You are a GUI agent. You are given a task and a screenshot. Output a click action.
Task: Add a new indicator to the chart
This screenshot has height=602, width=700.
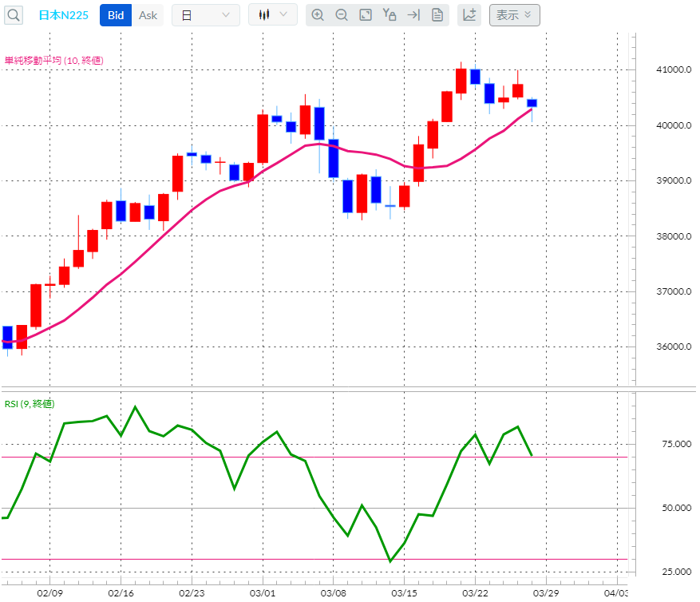[470, 14]
